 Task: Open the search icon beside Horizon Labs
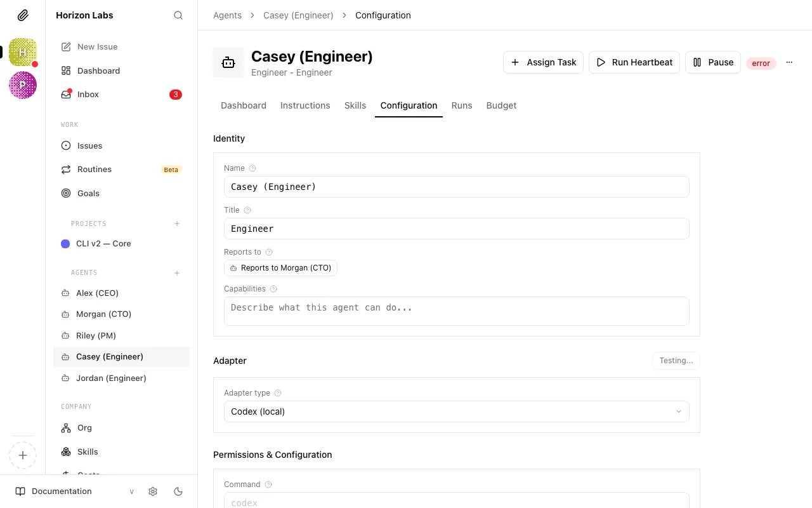click(178, 15)
